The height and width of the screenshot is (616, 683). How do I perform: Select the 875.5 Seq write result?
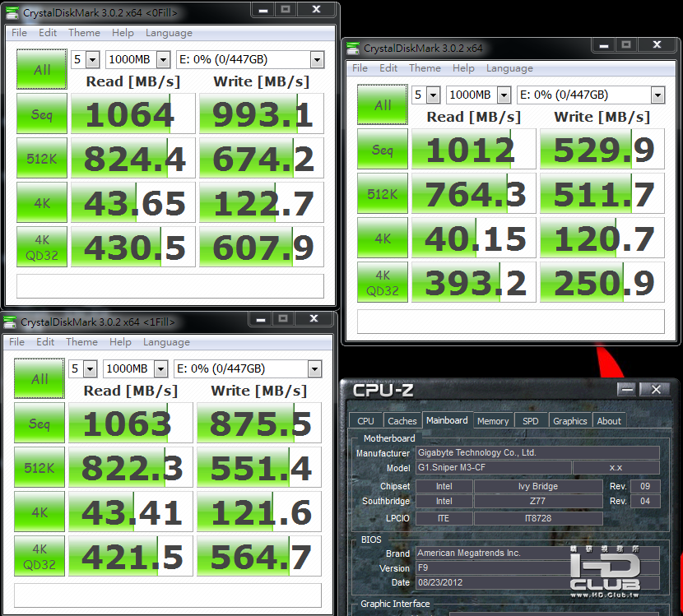click(x=258, y=423)
